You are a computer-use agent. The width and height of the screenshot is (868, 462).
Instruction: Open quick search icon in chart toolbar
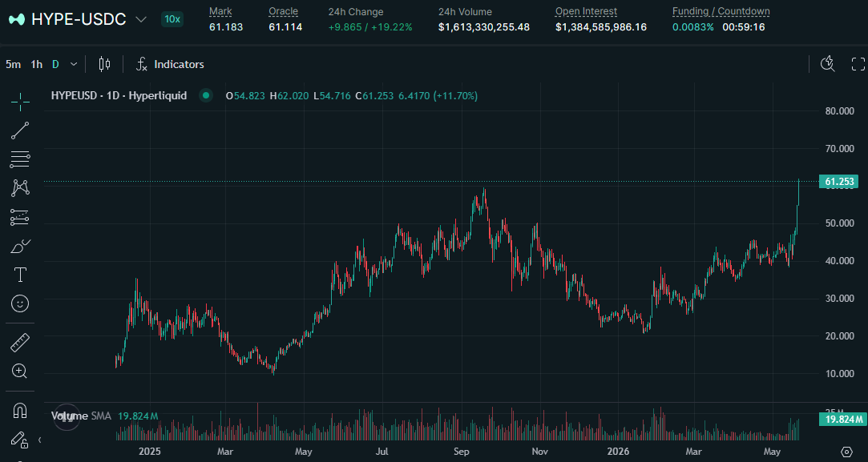tap(828, 64)
